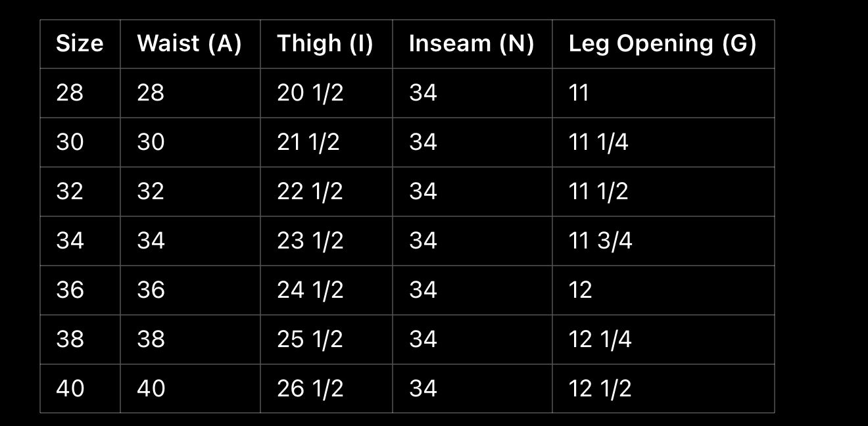Image resolution: width=868 pixels, height=426 pixels.
Task: Click thigh measurement 23 1/2
Action: pos(310,241)
